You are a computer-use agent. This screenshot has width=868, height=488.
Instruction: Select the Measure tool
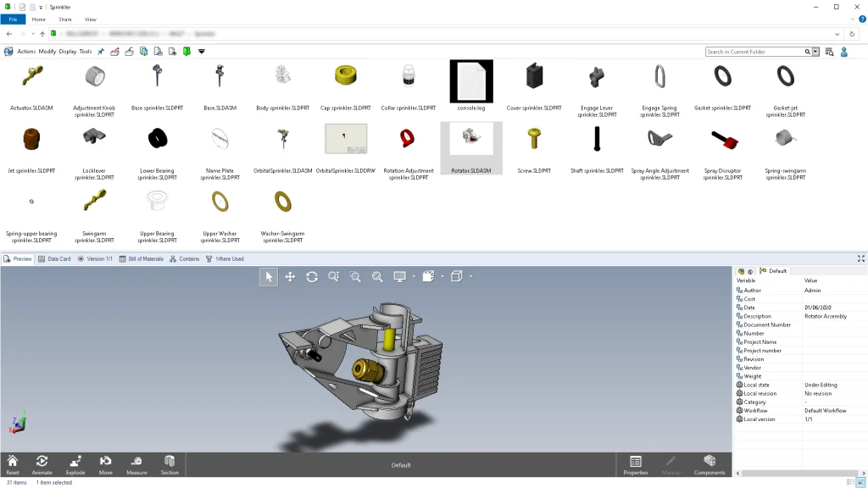click(x=136, y=464)
